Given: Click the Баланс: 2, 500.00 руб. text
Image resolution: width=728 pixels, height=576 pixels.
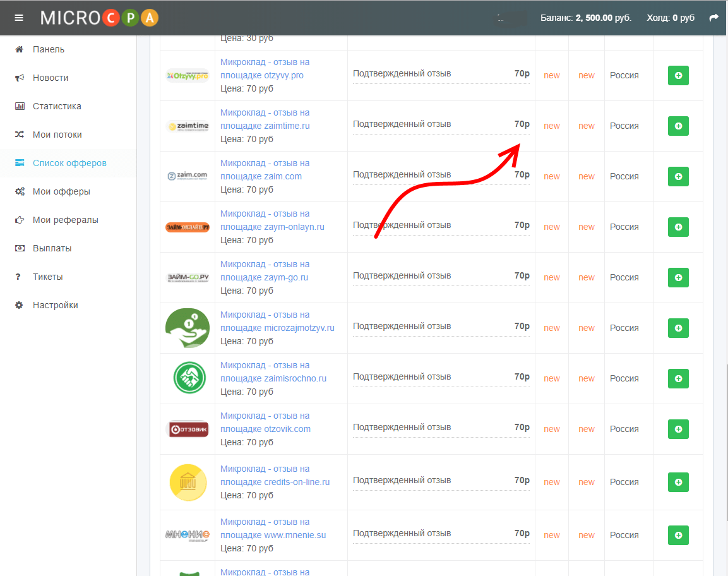Looking at the screenshot, I should [586, 18].
